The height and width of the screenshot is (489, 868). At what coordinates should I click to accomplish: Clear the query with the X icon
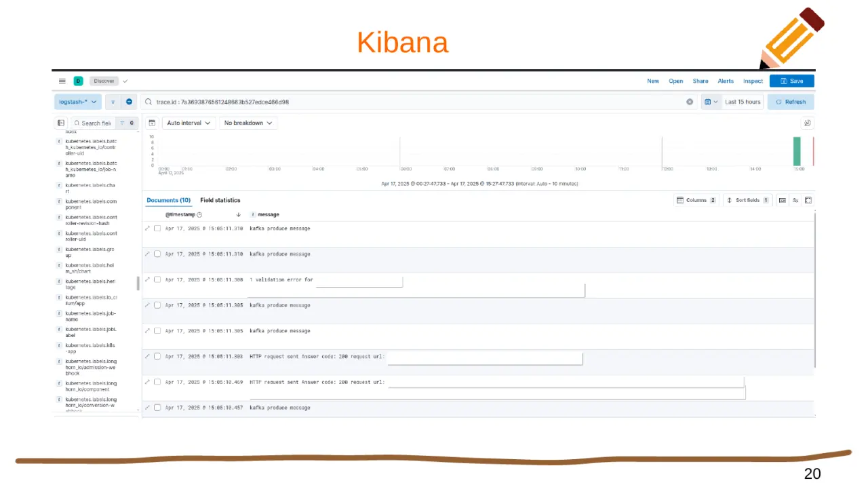690,102
